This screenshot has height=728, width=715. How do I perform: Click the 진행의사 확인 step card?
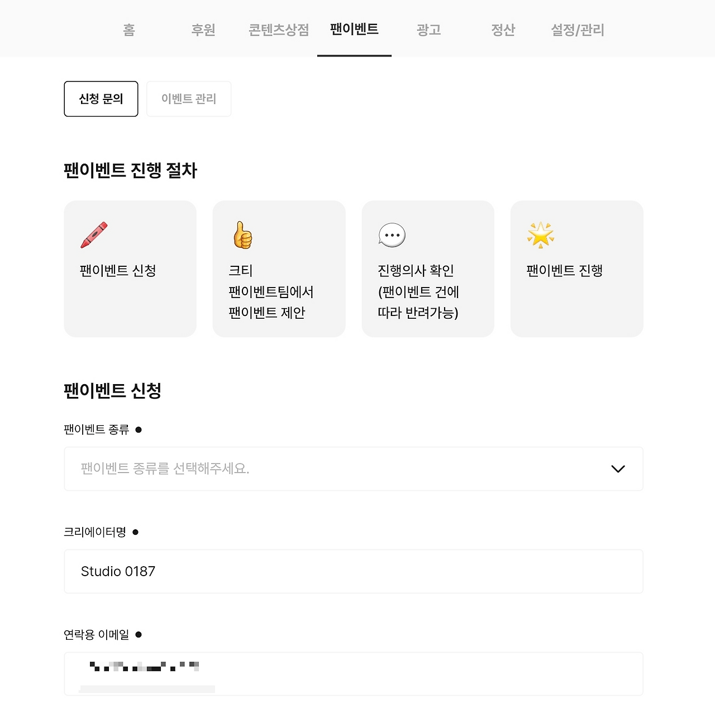(x=428, y=269)
